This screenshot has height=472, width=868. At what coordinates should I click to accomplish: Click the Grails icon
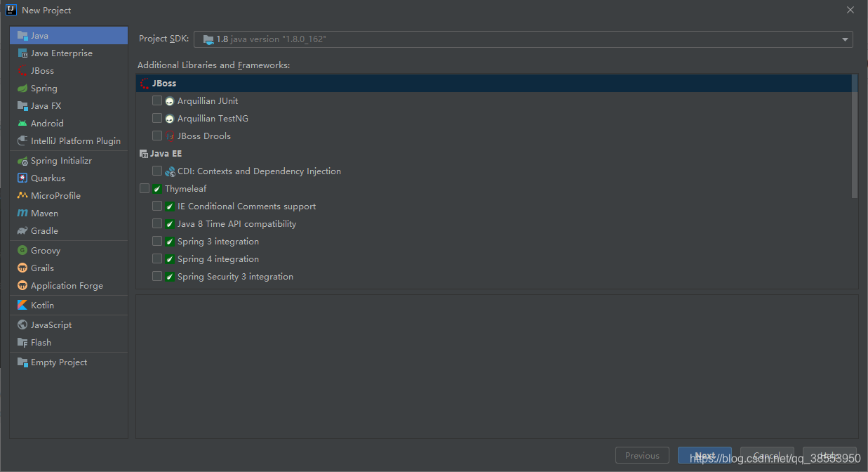pos(22,268)
